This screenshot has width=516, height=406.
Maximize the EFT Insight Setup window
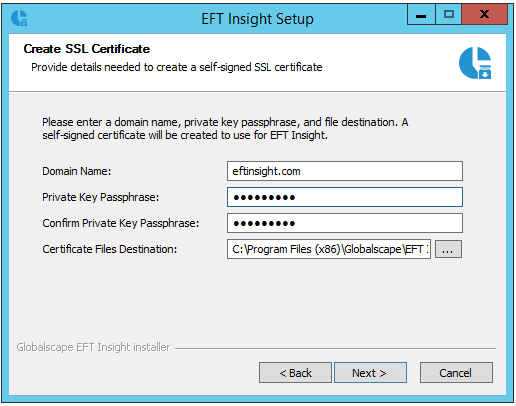[449, 15]
